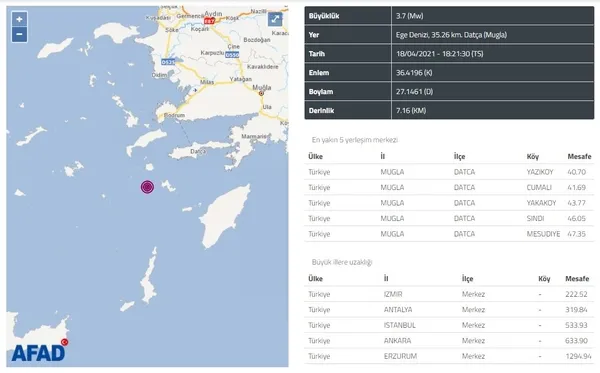This screenshot has width=600, height=373.
Task: Click the Tarih row label
Action: (316, 54)
